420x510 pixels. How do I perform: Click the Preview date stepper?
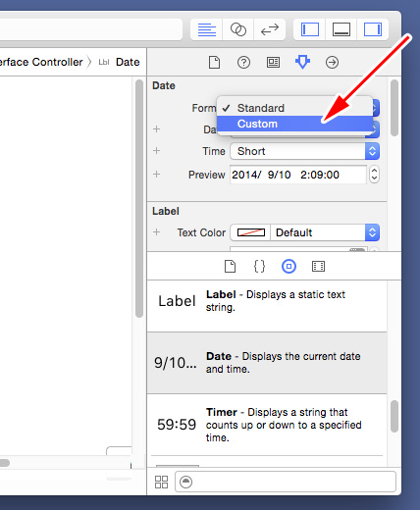(x=374, y=175)
